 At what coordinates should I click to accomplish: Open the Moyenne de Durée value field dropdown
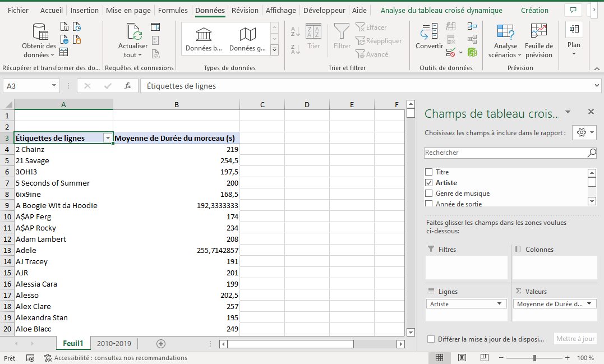pyautogui.click(x=589, y=303)
